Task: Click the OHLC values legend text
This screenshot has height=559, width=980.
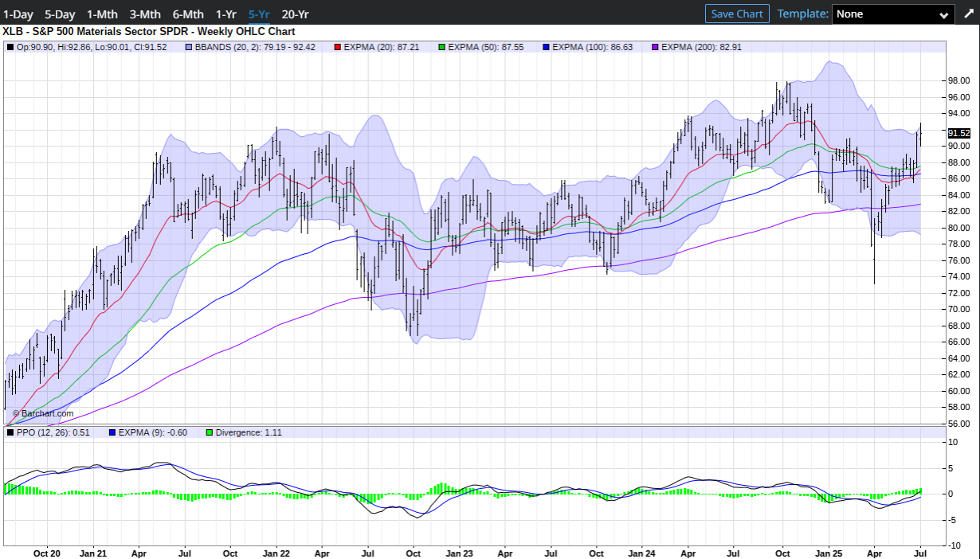Action: pos(92,47)
